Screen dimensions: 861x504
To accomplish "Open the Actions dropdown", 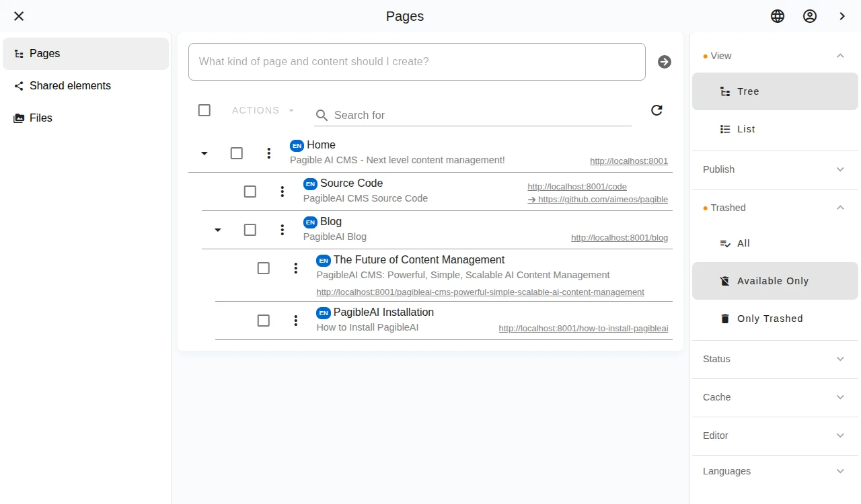I will (263, 110).
